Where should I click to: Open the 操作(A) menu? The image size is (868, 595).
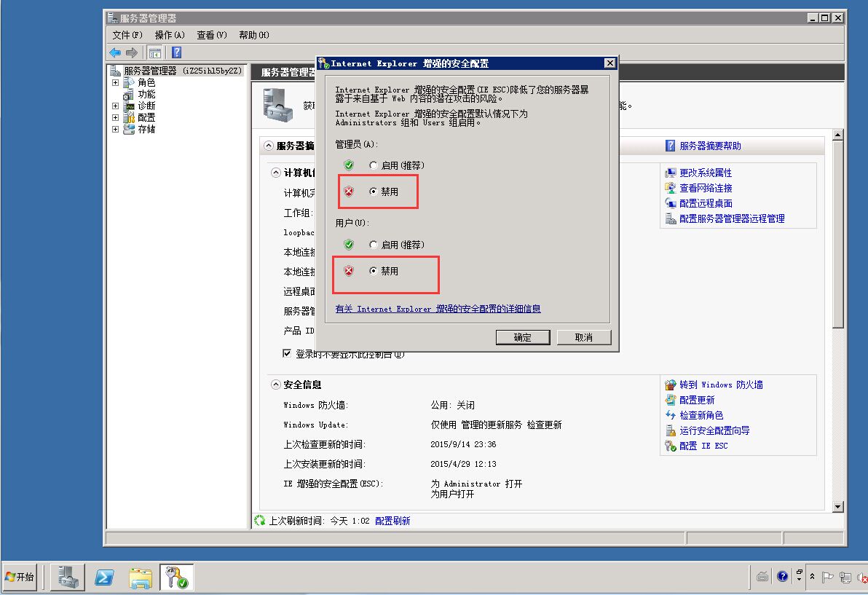click(170, 35)
